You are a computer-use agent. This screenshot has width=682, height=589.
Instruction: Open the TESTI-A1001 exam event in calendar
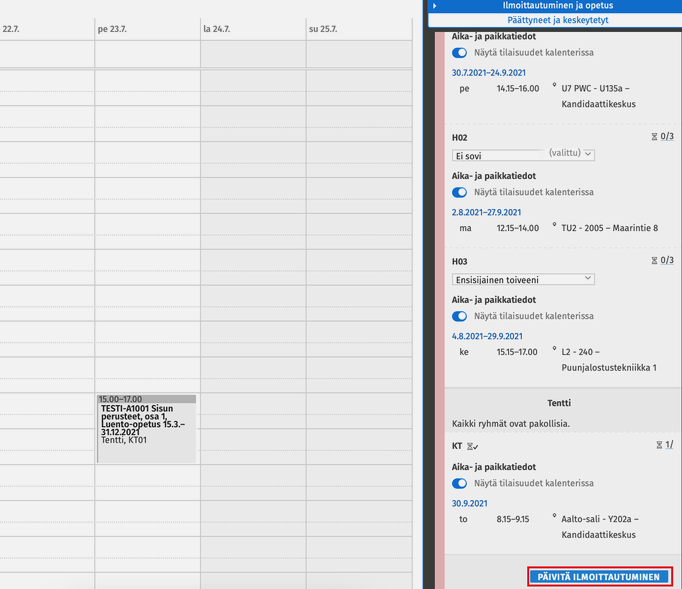tap(146, 428)
